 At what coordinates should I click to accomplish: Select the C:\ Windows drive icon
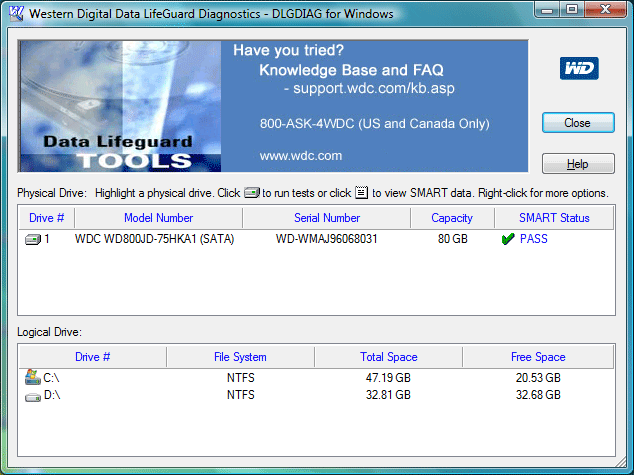pyautogui.click(x=32, y=377)
